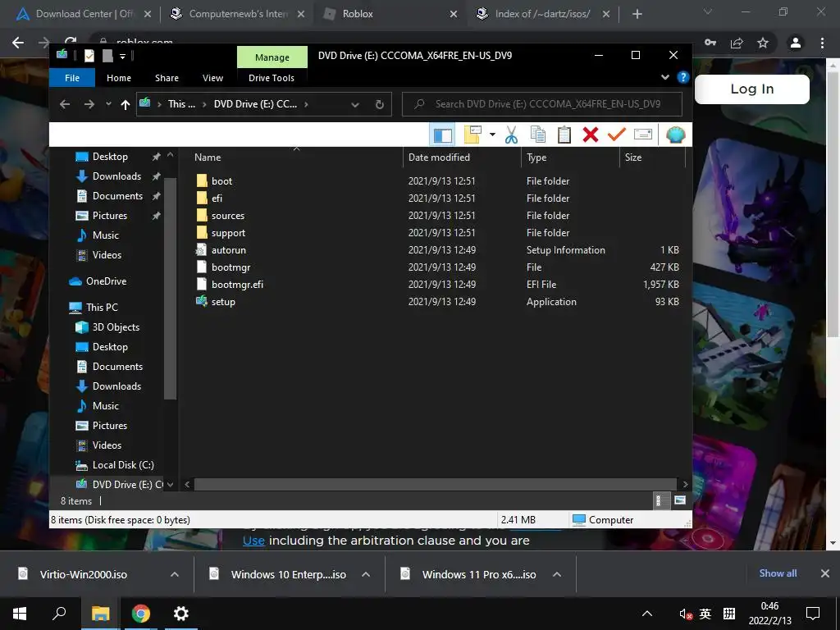
Task: Click the New folder icon in quick access toolbar
Action: [107, 55]
